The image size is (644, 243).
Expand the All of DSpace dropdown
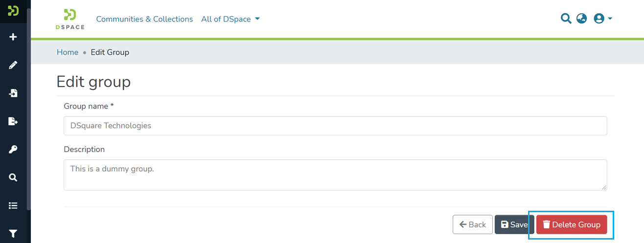pyautogui.click(x=230, y=19)
